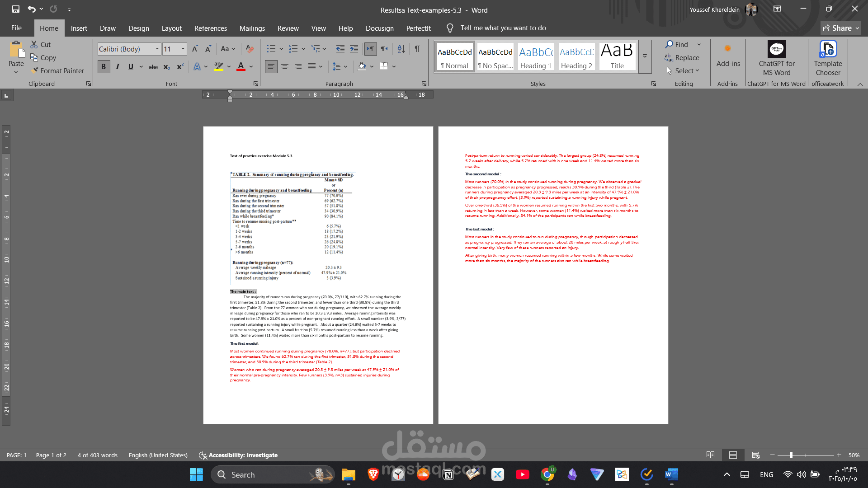Click the 50% zoom level indicator
The width and height of the screenshot is (868, 488).
(854, 455)
